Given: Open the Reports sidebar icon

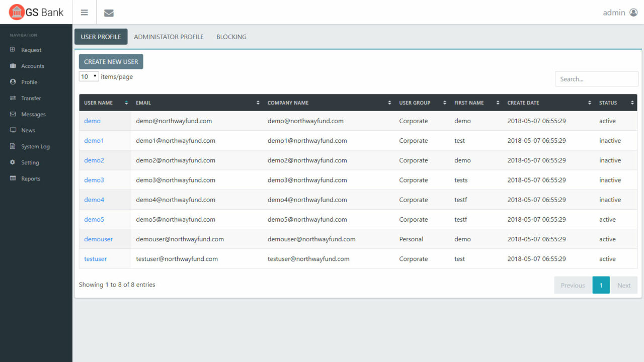Looking at the screenshot, I should 12,178.
